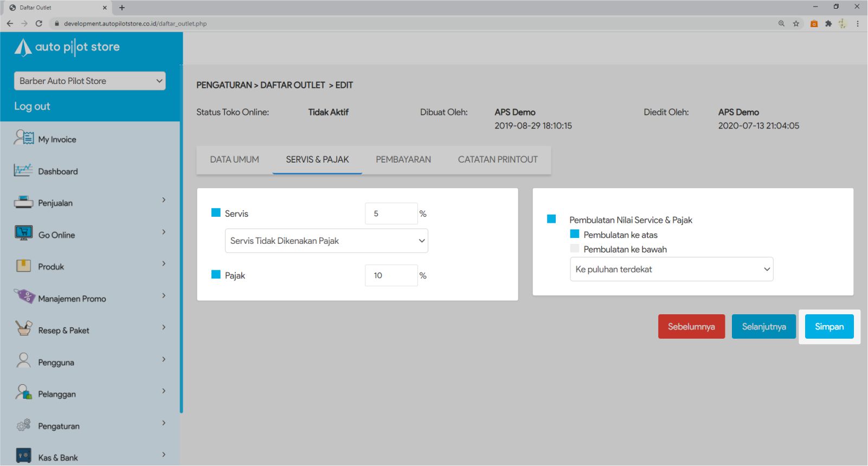Open the Barber Auto Pilot Store selector
Screen dimensions: 868x466
(x=89, y=81)
